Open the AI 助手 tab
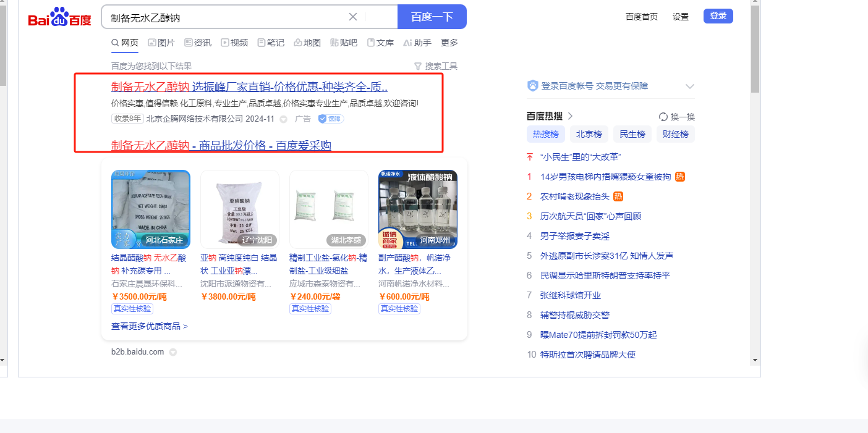 (417, 43)
